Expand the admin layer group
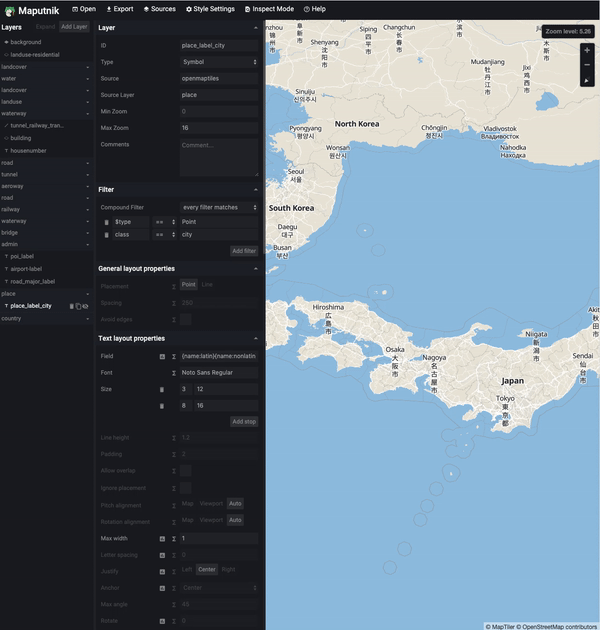The height and width of the screenshot is (630, 600). [46, 244]
